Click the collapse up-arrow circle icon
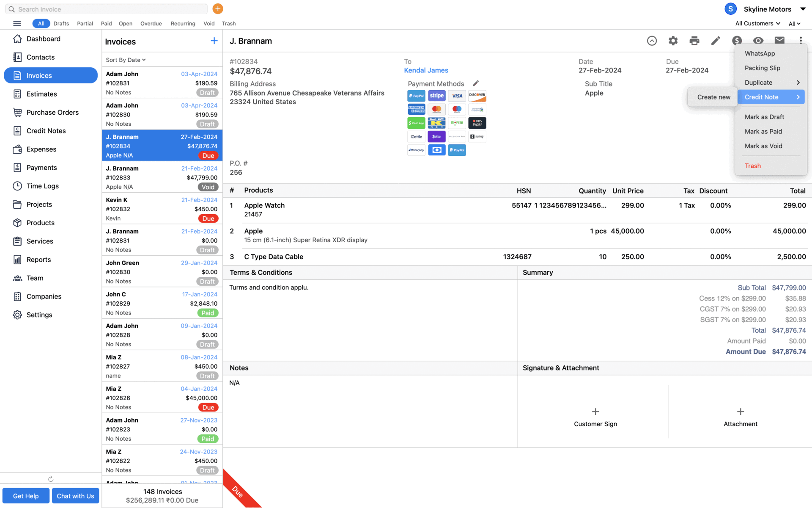 [x=652, y=41]
